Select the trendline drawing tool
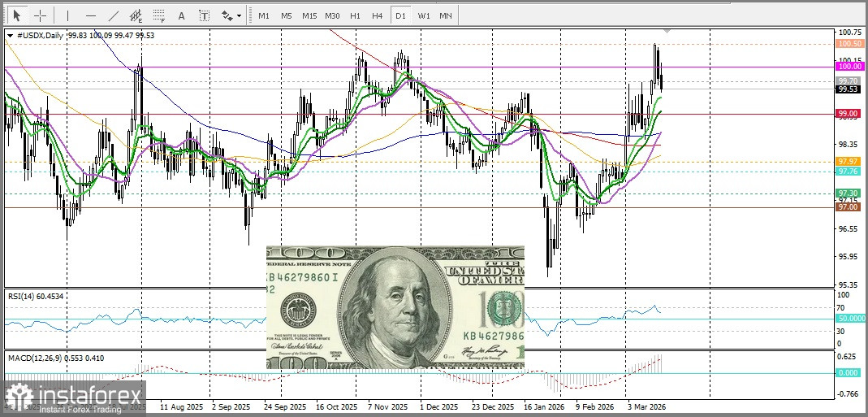This screenshot has height=417, width=868. 114,15
